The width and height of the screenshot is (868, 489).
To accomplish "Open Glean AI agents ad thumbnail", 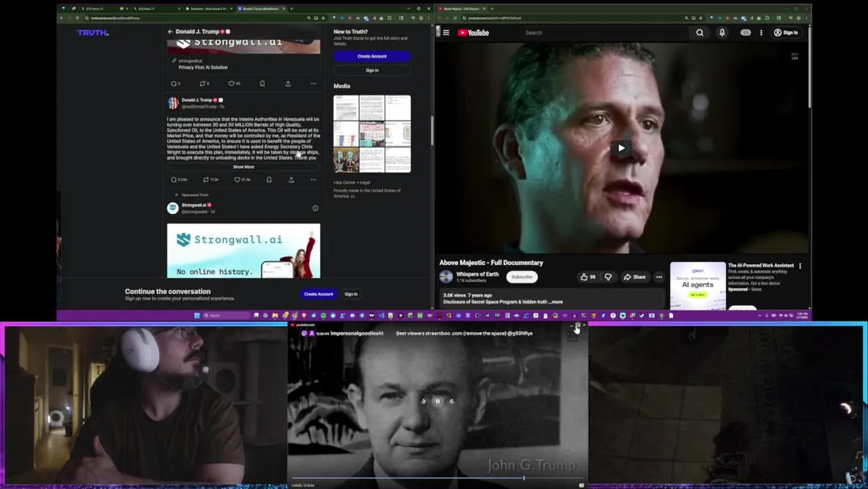I will (x=698, y=285).
